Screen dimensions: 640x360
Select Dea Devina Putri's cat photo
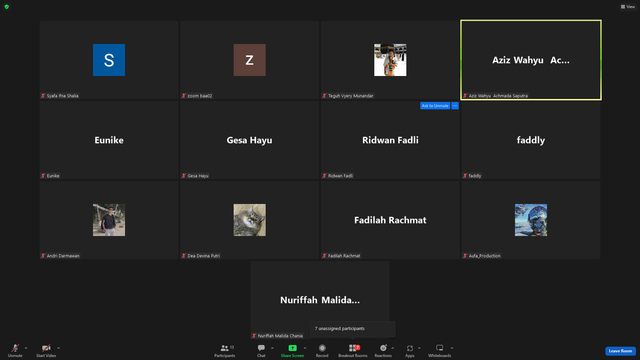249,220
